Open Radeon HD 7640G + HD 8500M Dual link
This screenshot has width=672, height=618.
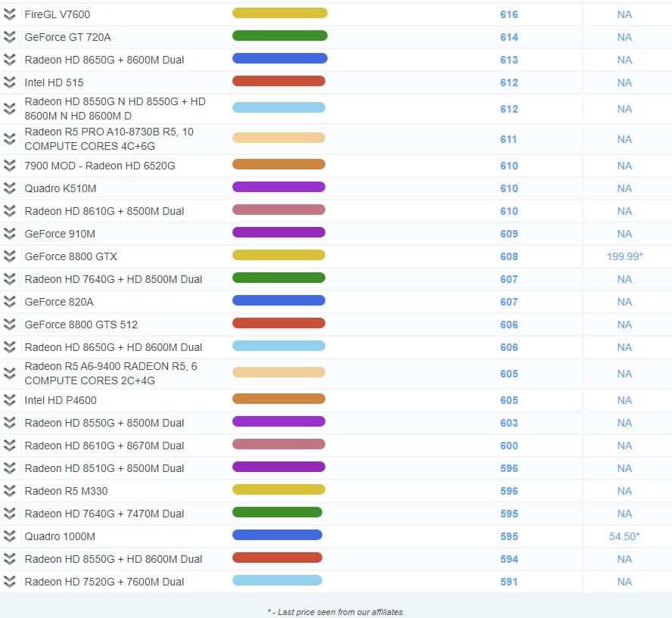point(114,279)
